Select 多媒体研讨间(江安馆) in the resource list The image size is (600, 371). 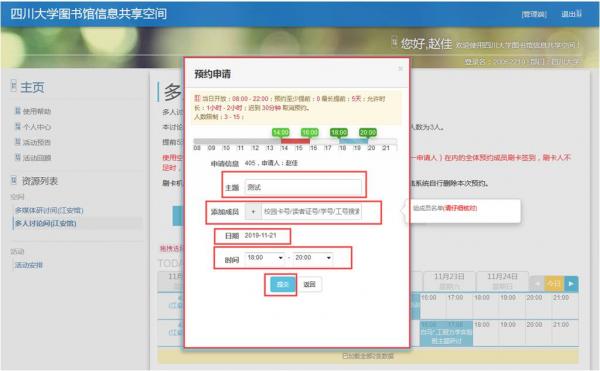49,210
